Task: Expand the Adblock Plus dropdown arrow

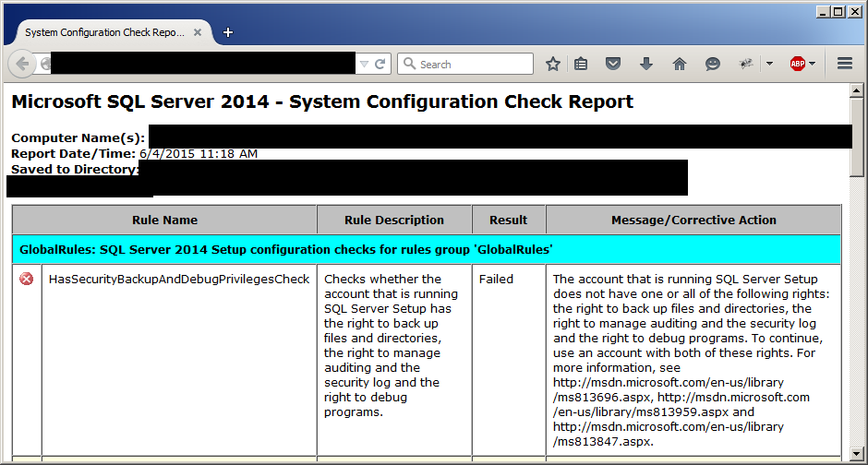Action: tap(812, 65)
